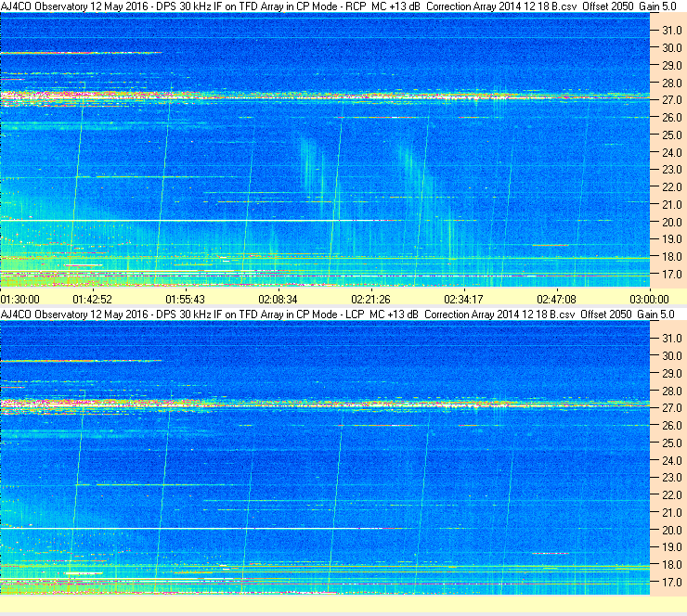Click the 31.0 frequency label on LCP chart
The height and width of the screenshot is (616, 687).
click(672, 338)
